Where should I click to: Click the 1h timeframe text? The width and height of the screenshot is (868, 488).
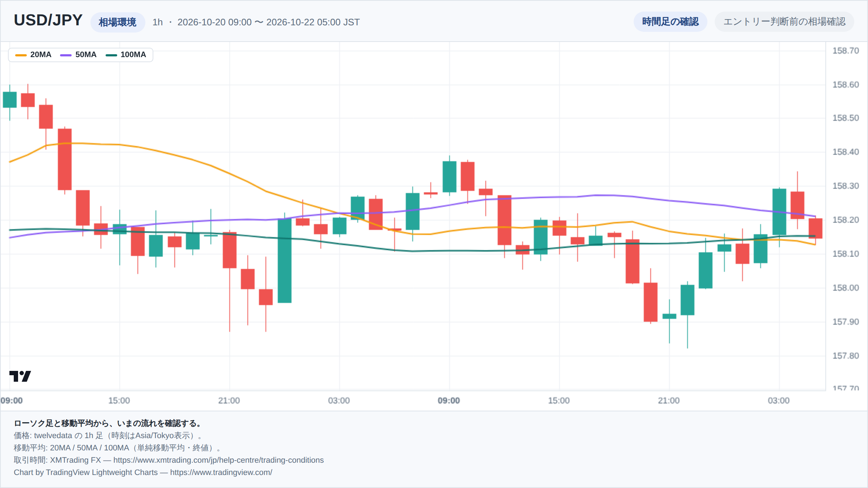[158, 22]
